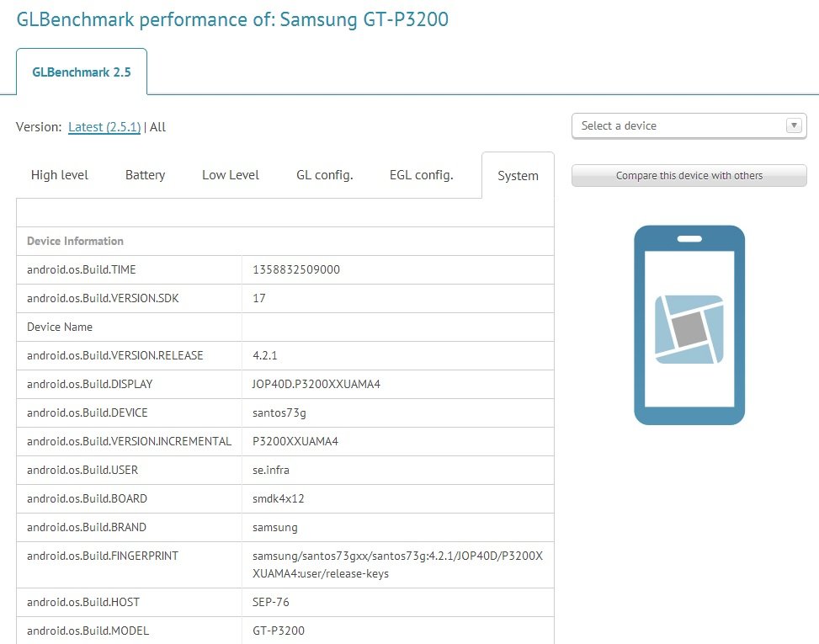Open the GL config. tab
819x644 pixels.
point(325,175)
